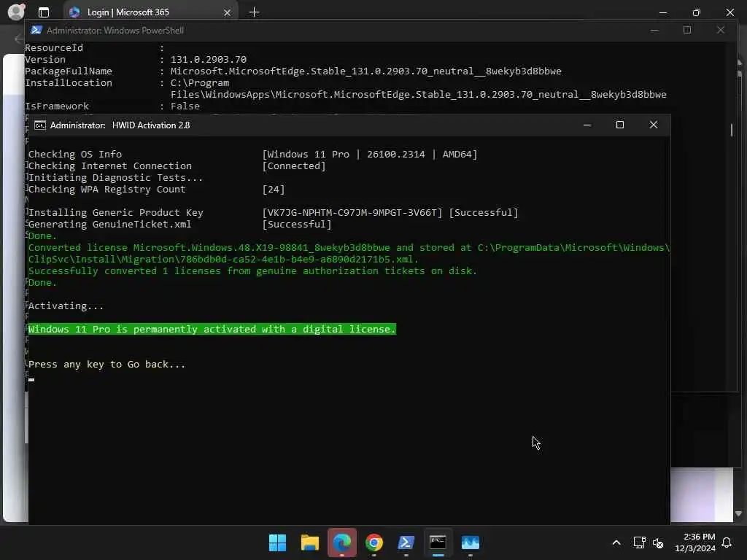Click the PowerShell 'IsFramework' False row
Screen dimensions: 747x560
112,106
